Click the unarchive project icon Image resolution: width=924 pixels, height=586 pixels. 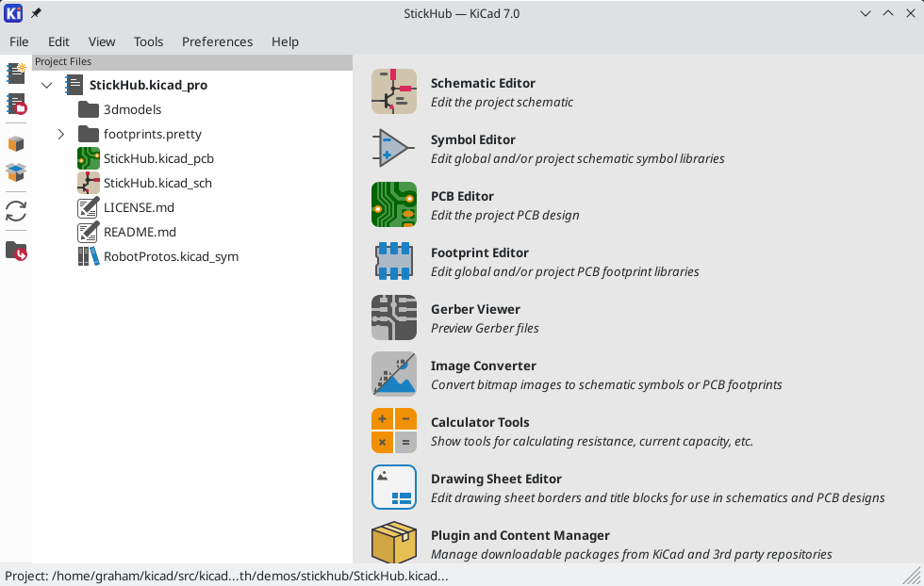click(16, 172)
